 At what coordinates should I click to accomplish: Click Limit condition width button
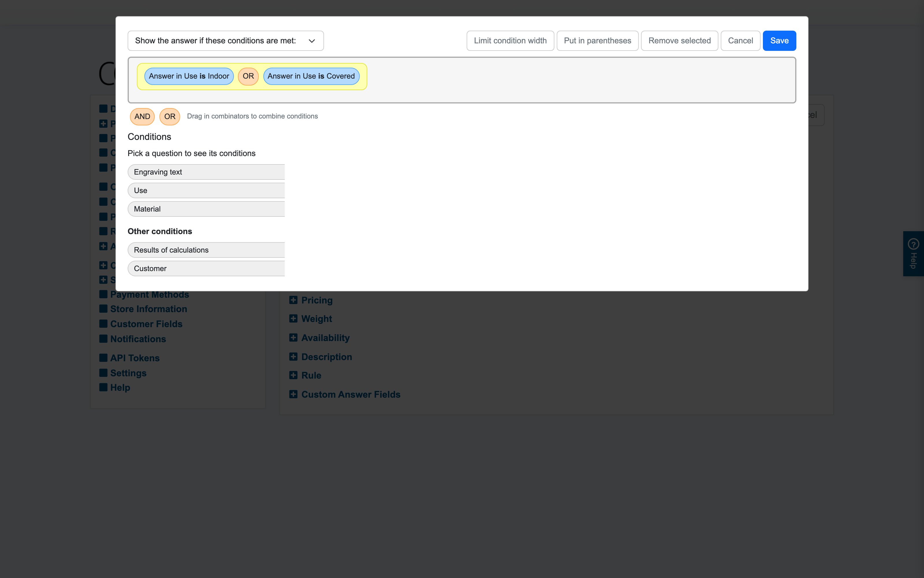coord(510,40)
